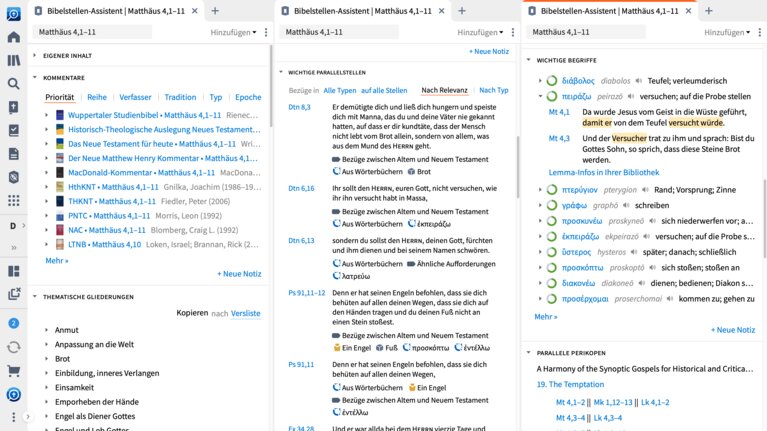The image size is (767, 431).
Task: Open the Dtn 8,3 reference link
Action: pos(299,107)
